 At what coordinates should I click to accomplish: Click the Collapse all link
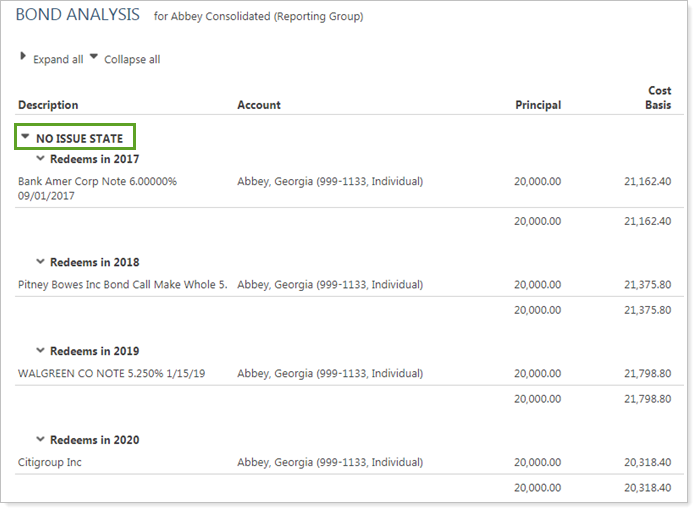tap(132, 60)
